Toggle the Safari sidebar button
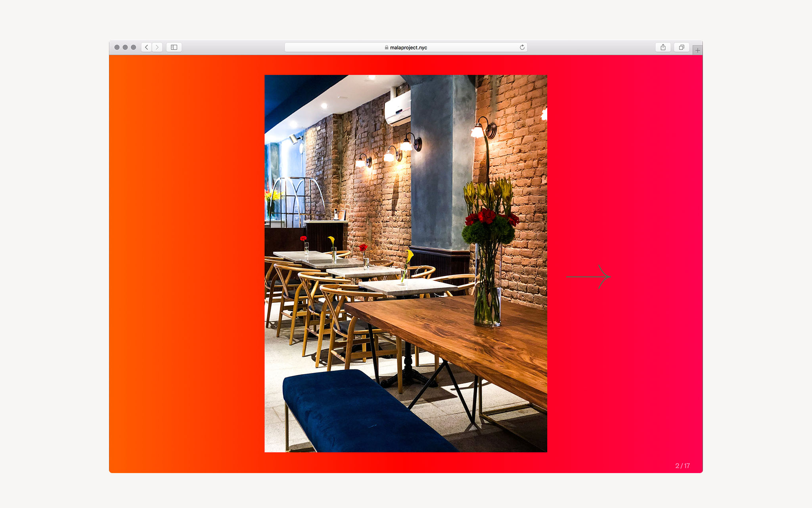 coord(174,47)
